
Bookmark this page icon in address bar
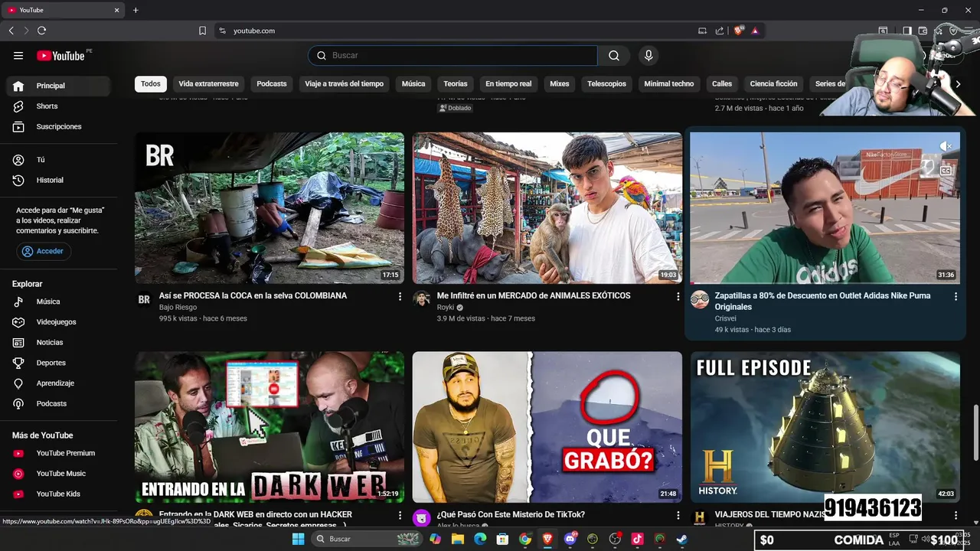[202, 31]
